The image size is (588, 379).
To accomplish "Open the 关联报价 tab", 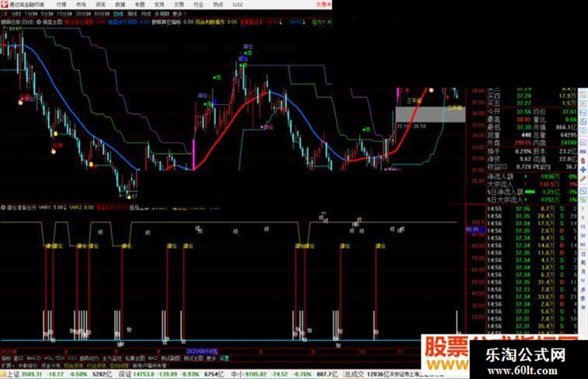I will pos(28,365).
